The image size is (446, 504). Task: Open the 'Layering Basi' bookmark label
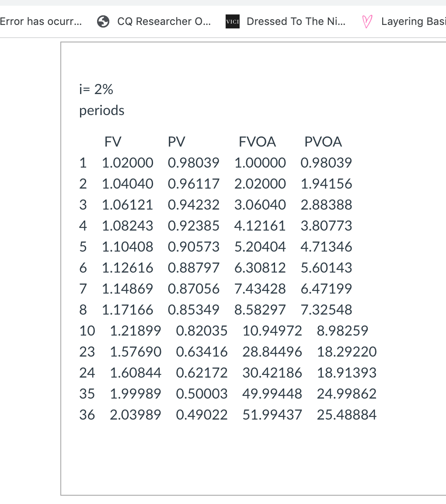[414, 21]
